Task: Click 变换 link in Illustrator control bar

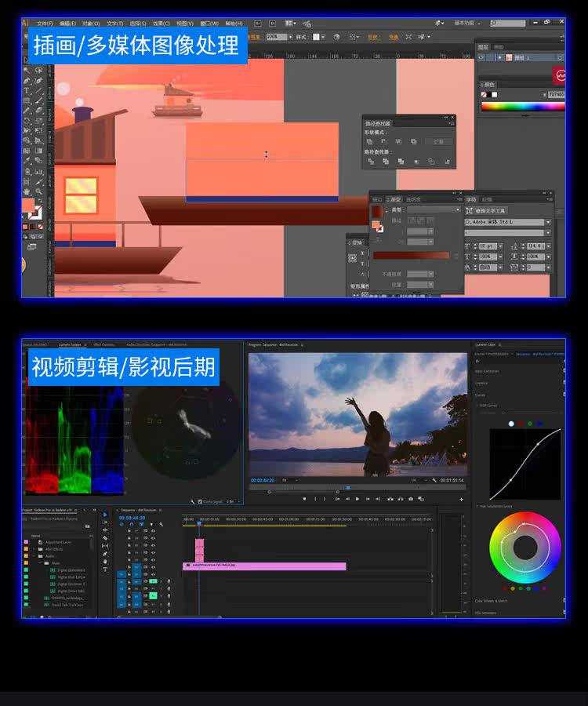Action: (394, 37)
